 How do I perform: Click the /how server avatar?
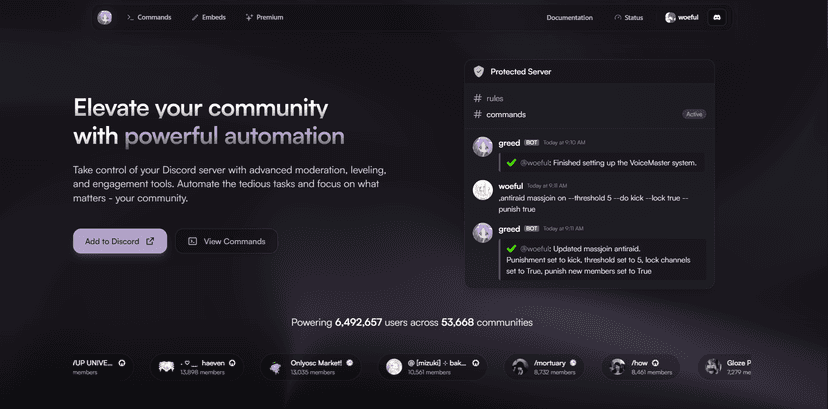(617, 367)
